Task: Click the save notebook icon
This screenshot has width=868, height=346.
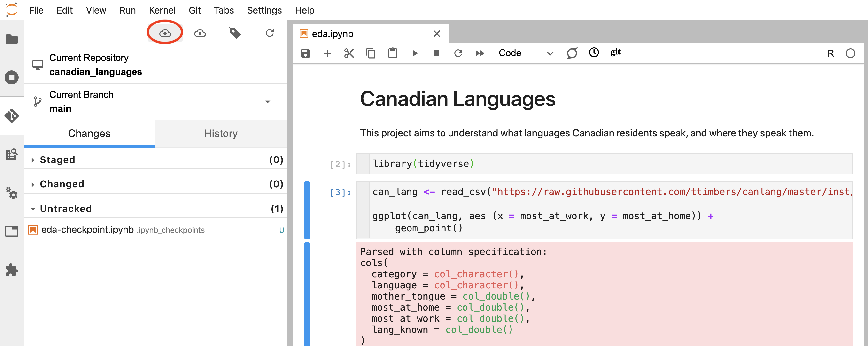Action: (306, 53)
